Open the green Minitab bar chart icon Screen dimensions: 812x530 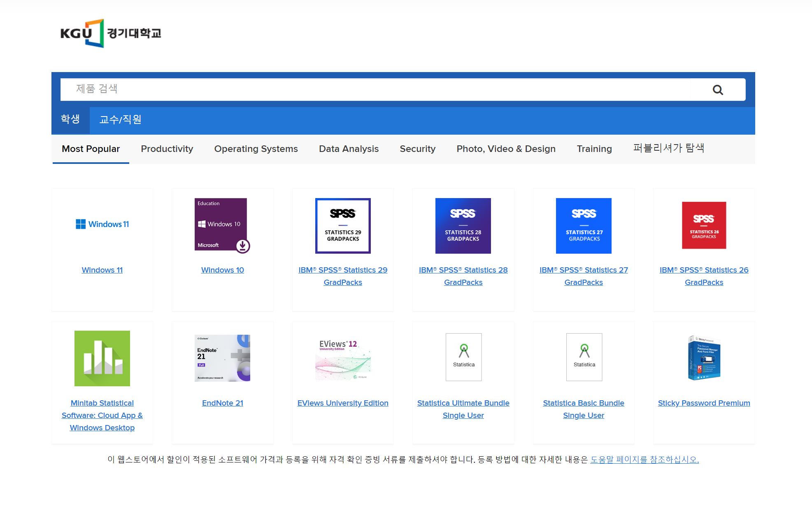point(102,358)
